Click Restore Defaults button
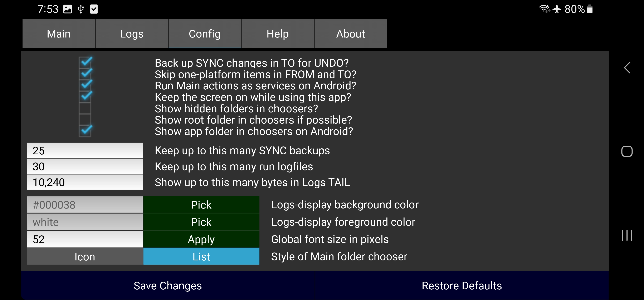The width and height of the screenshot is (644, 300). pyautogui.click(x=462, y=285)
